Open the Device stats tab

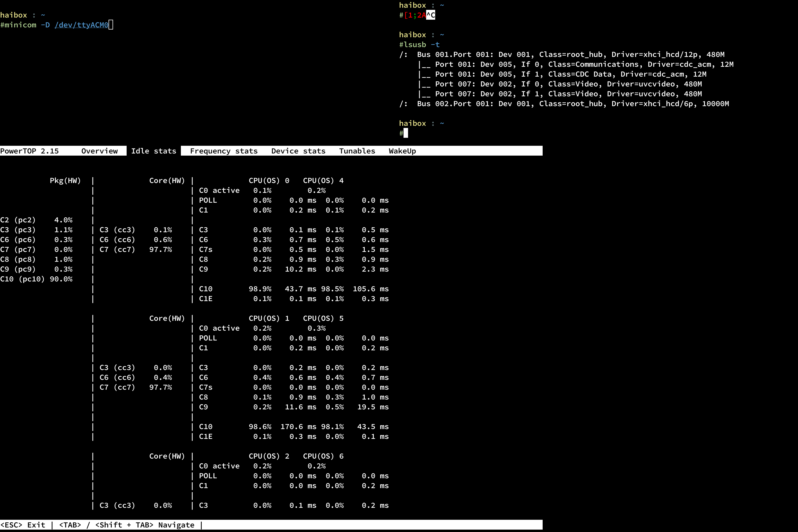tap(298, 151)
